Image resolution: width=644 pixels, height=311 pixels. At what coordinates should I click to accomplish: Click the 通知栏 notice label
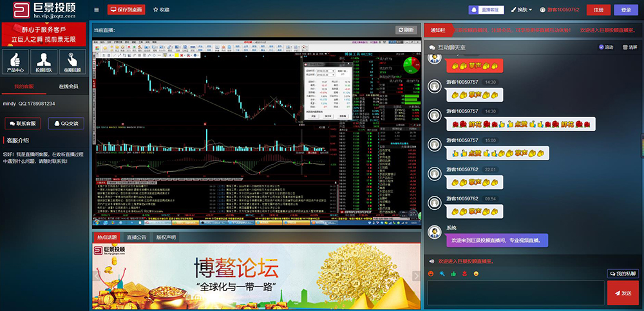[x=438, y=30]
